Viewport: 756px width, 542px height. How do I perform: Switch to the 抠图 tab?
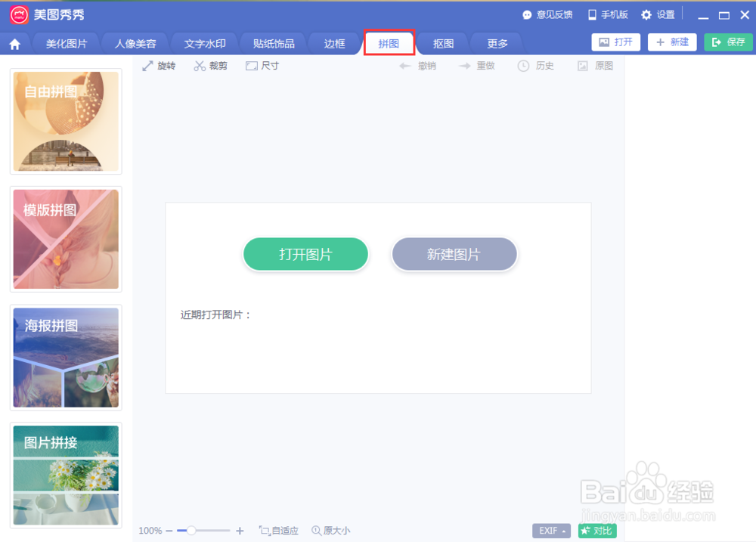click(443, 43)
